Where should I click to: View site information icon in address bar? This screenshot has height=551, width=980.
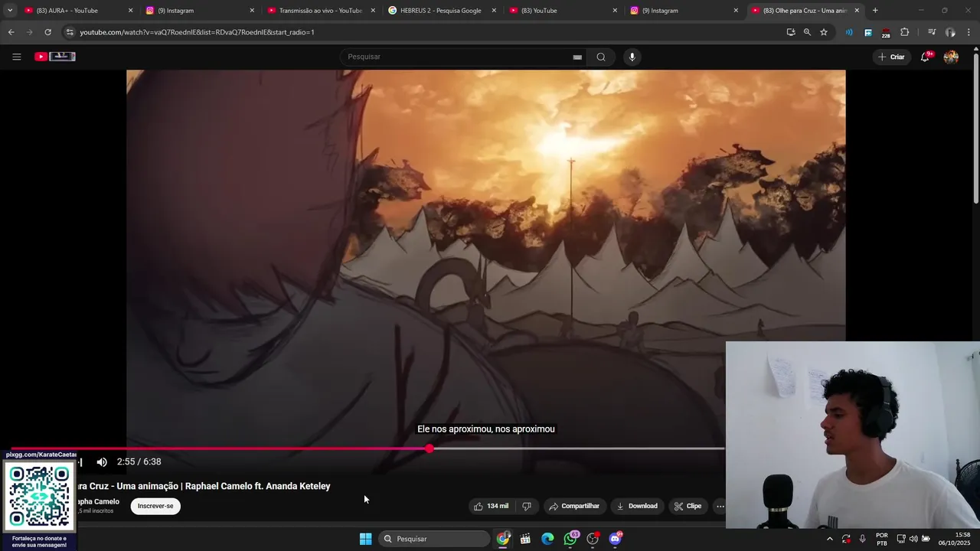70,32
